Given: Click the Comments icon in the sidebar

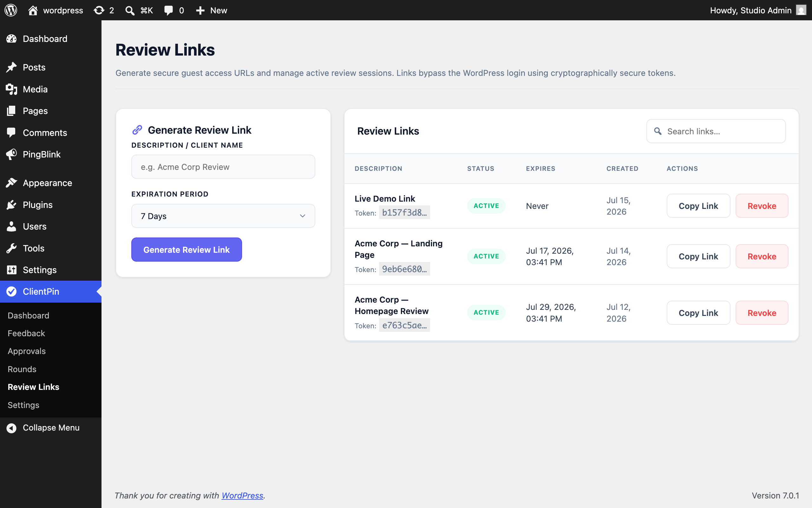Looking at the screenshot, I should pos(11,132).
